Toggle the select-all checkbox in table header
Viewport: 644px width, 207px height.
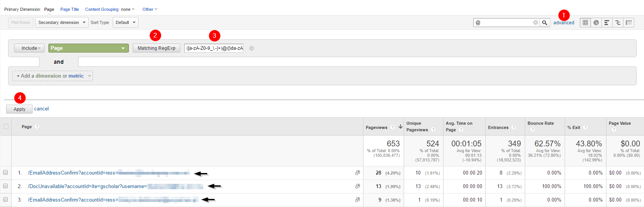(6, 126)
